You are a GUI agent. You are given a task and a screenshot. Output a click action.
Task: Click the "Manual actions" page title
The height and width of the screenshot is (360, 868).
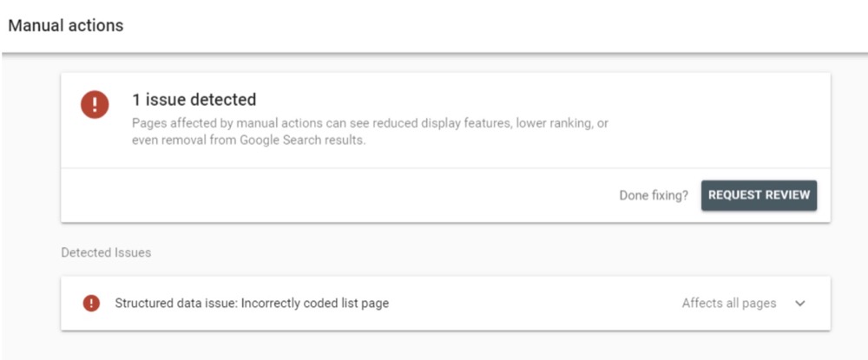pos(66,25)
